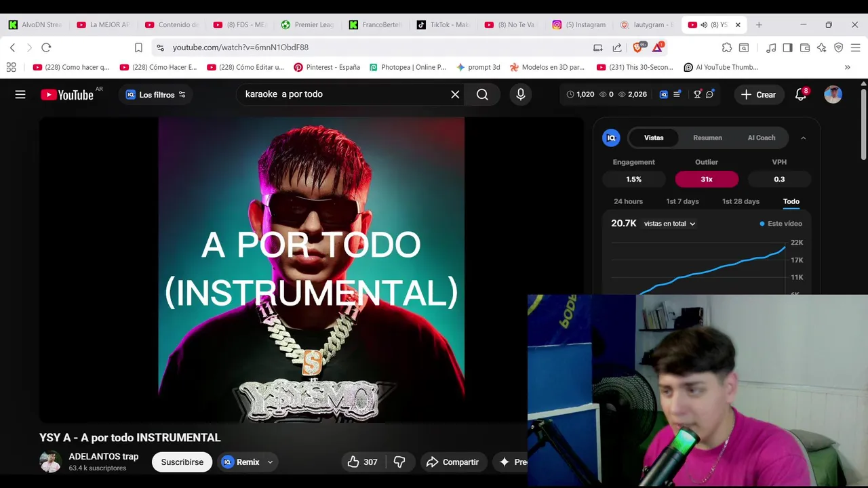Reload the page in the browser
This screenshot has width=868, height=488.
[46, 47]
